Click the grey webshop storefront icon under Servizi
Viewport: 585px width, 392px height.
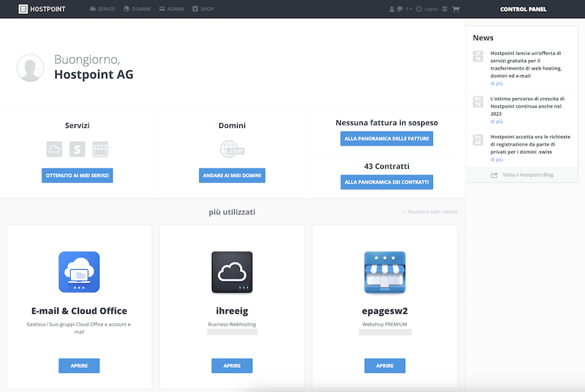pyautogui.click(x=100, y=149)
